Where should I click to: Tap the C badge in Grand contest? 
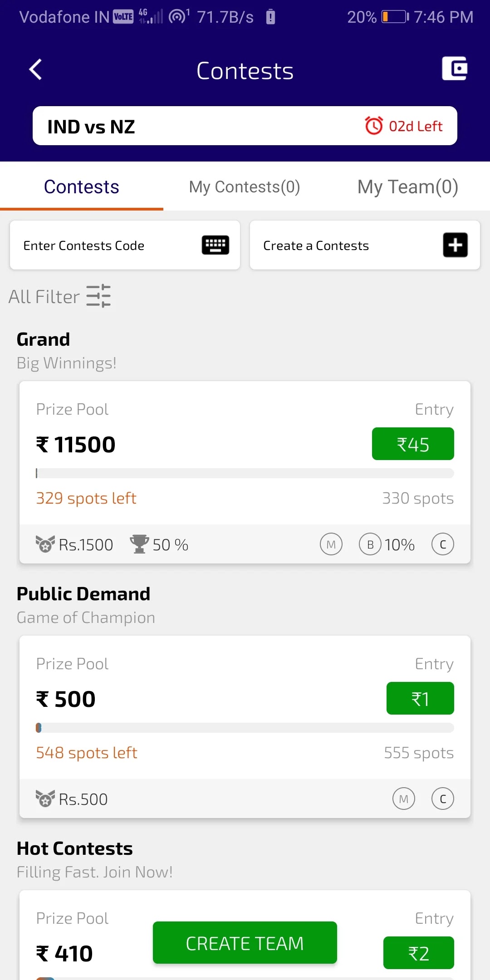[443, 544]
